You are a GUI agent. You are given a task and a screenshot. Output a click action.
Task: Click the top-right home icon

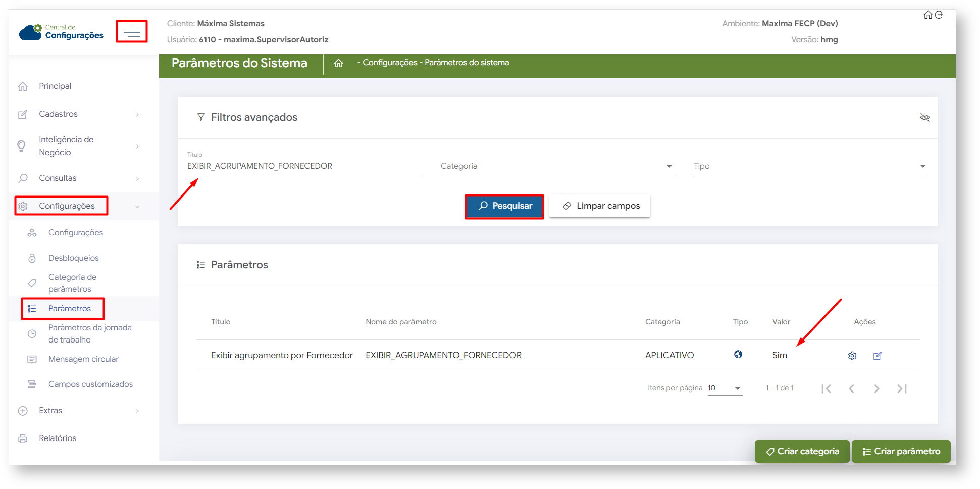point(927,15)
